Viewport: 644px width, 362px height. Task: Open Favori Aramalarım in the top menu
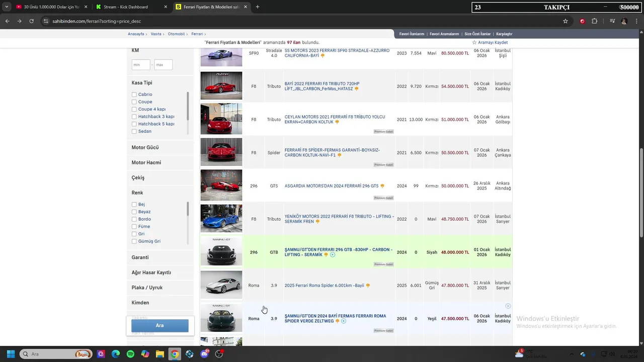click(444, 34)
